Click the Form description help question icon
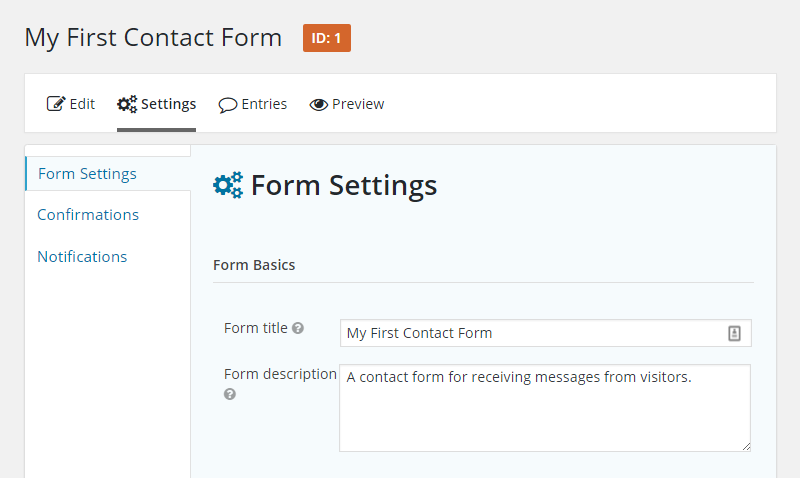 pos(230,394)
